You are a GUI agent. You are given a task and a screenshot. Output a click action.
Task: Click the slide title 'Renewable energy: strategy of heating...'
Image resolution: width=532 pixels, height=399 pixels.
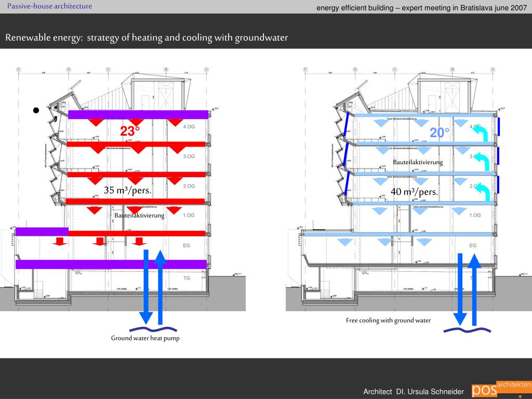(147, 37)
